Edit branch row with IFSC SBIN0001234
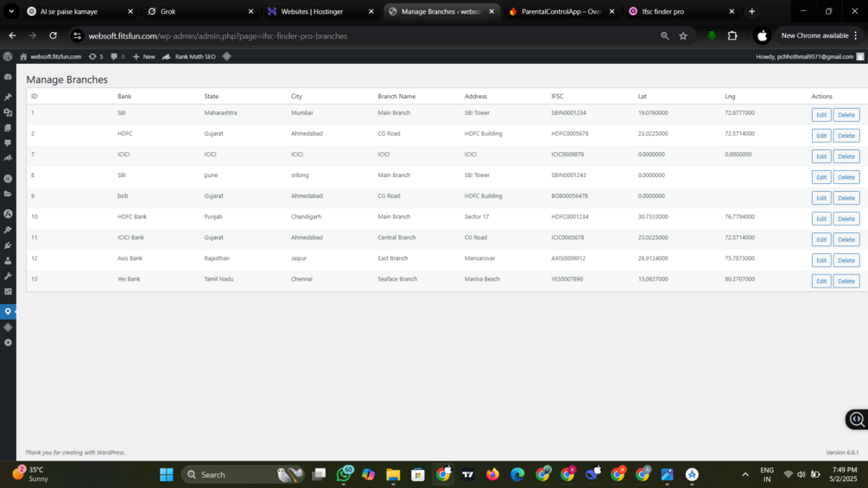 821,115
